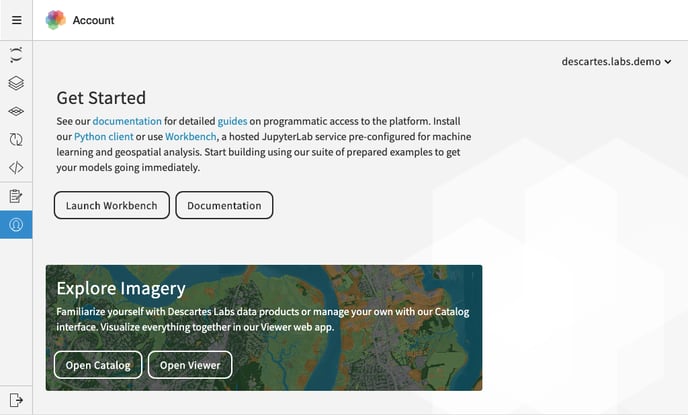Screen dimensions: 688x415
Task: Open Catalog in Explore Imagery
Action: (x=98, y=365)
